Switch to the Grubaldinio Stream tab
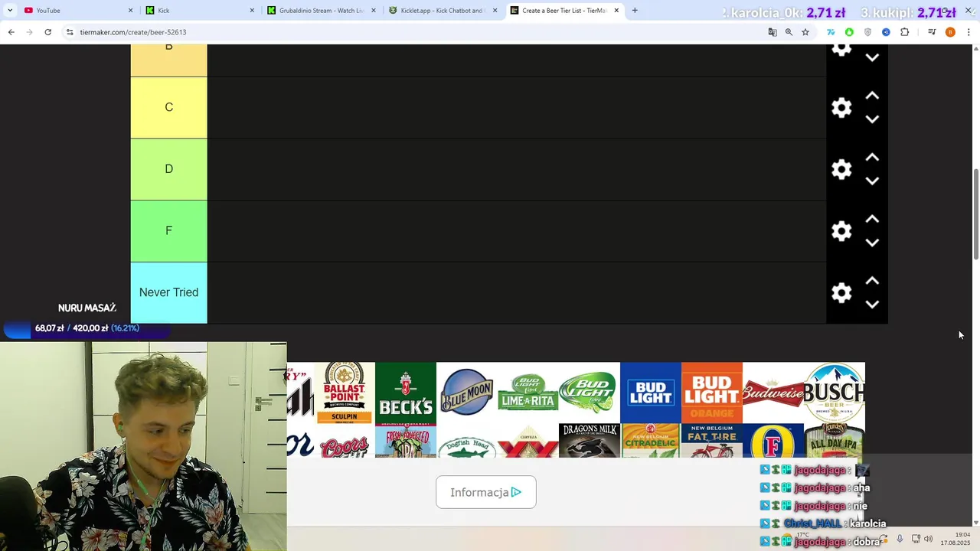This screenshot has height=551, width=980. tap(320, 11)
